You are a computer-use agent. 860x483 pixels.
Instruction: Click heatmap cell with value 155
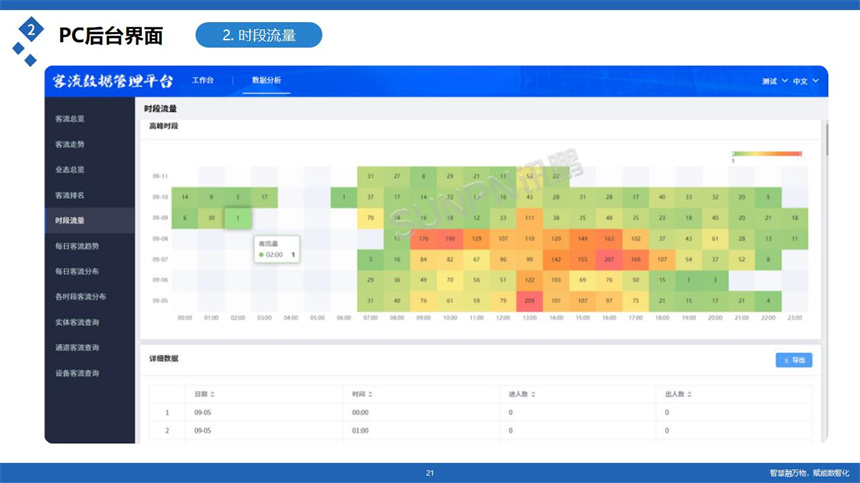point(582,260)
